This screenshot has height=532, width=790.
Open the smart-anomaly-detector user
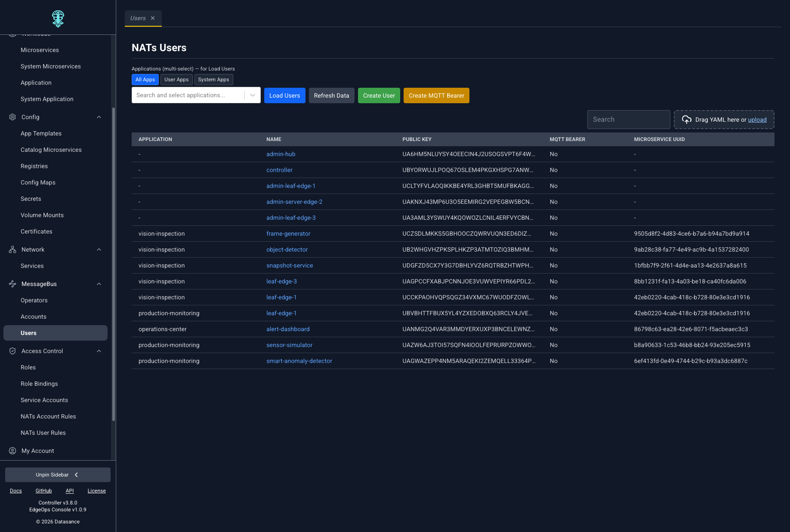pos(299,361)
